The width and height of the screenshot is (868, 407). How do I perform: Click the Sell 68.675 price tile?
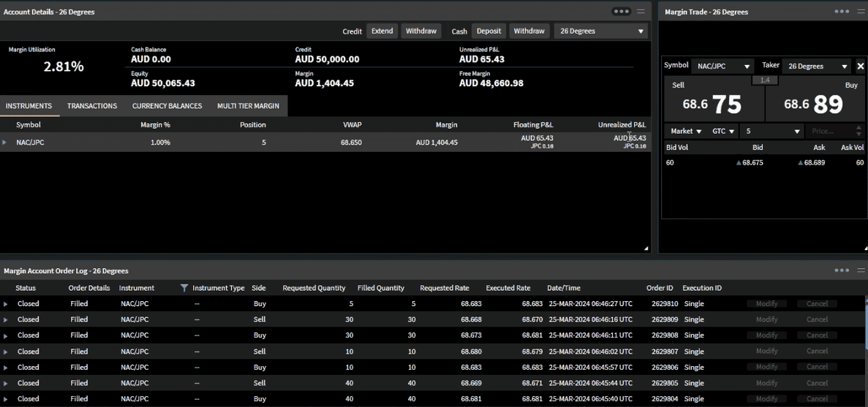pos(713,104)
